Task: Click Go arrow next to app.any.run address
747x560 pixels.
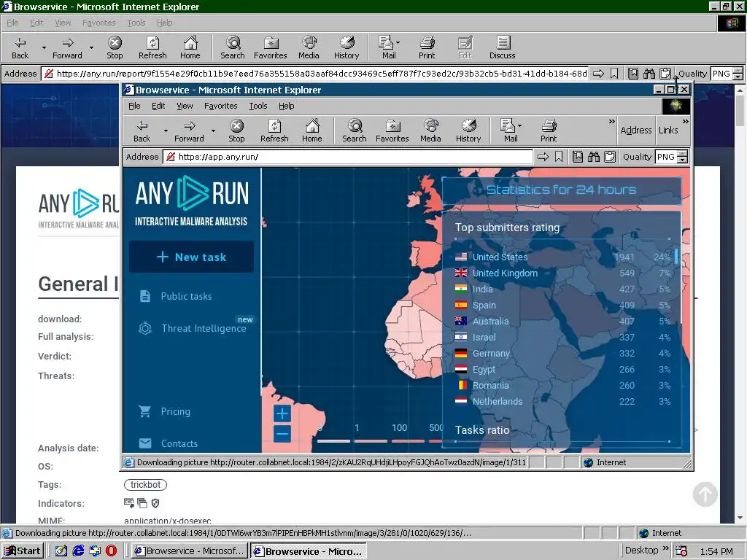Action: tap(543, 157)
